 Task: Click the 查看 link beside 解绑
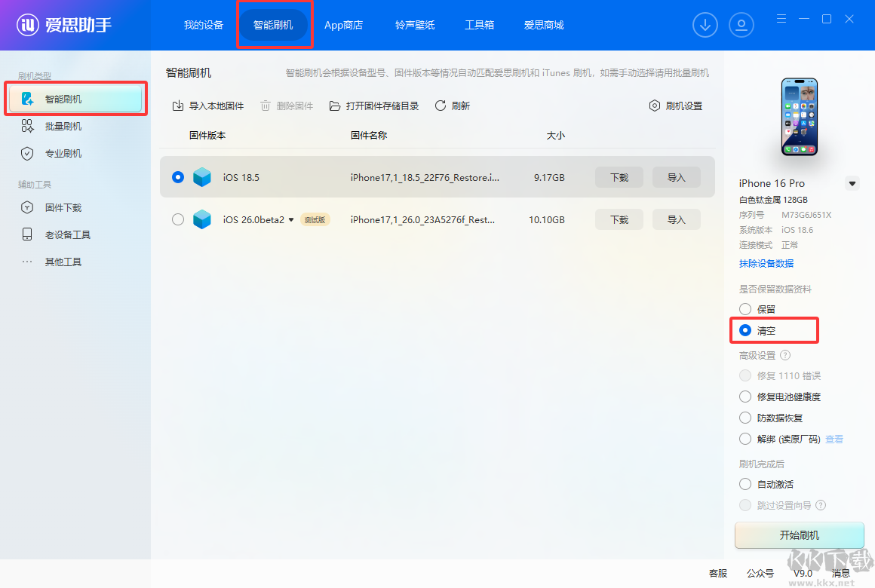(x=834, y=439)
